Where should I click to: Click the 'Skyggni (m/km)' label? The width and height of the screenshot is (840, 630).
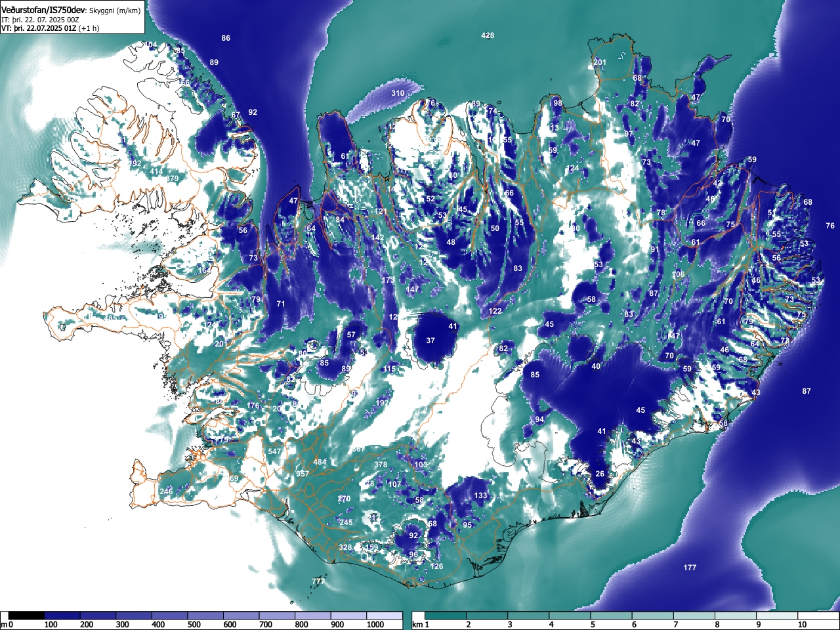tap(114, 10)
